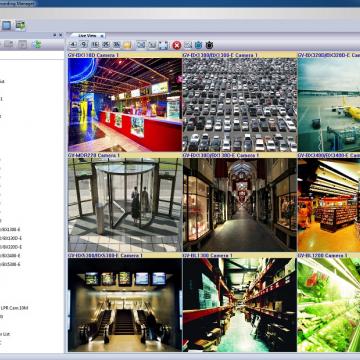The height and width of the screenshot is (360, 360).
Task: Select the cinema lobby camera feed
Action: pyautogui.click(x=125, y=105)
